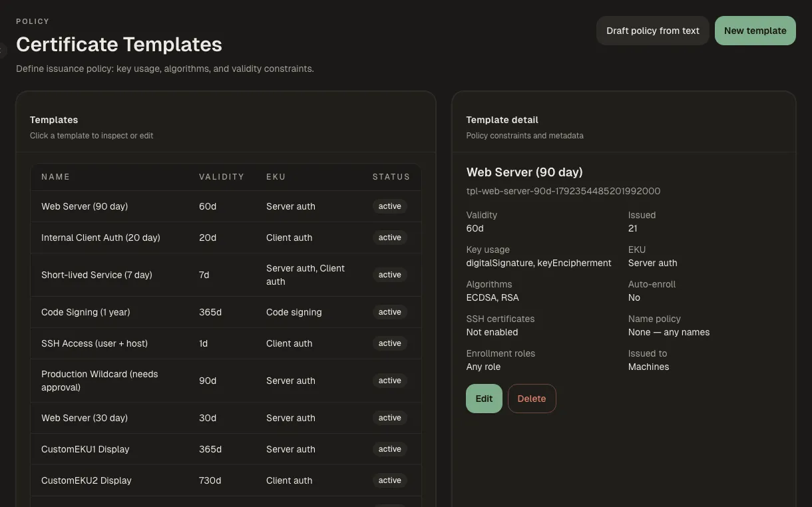
Task: Create a new template with New template button
Action: pos(755,31)
